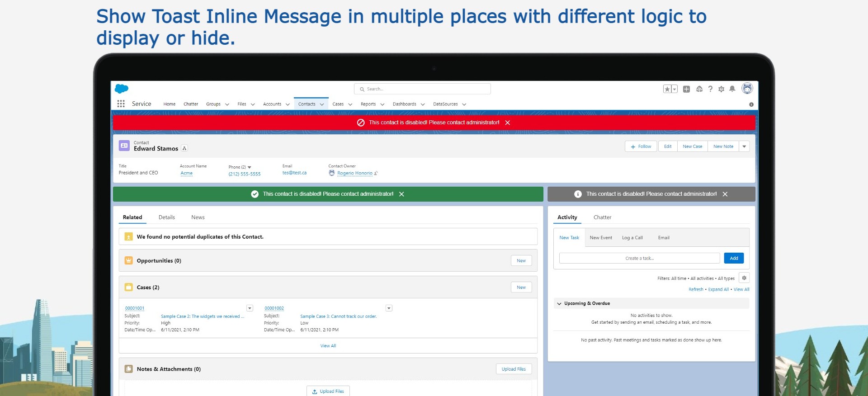Open the global actions plus icon

(686, 89)
